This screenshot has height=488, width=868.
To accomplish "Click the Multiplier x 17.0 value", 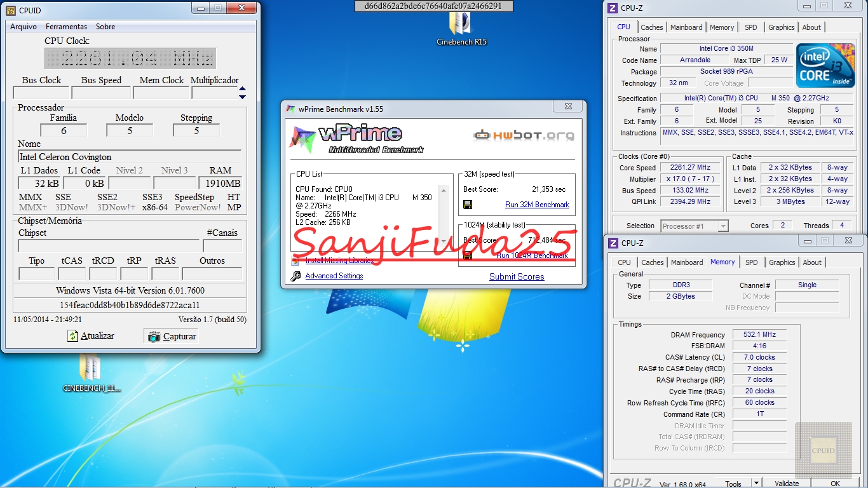I will pos(690,179).
